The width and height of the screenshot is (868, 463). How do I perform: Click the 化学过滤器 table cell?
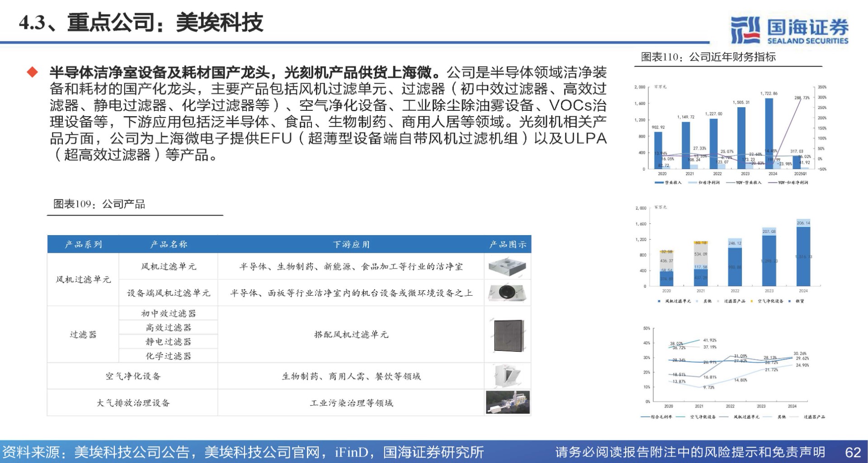tap(168, 356)
